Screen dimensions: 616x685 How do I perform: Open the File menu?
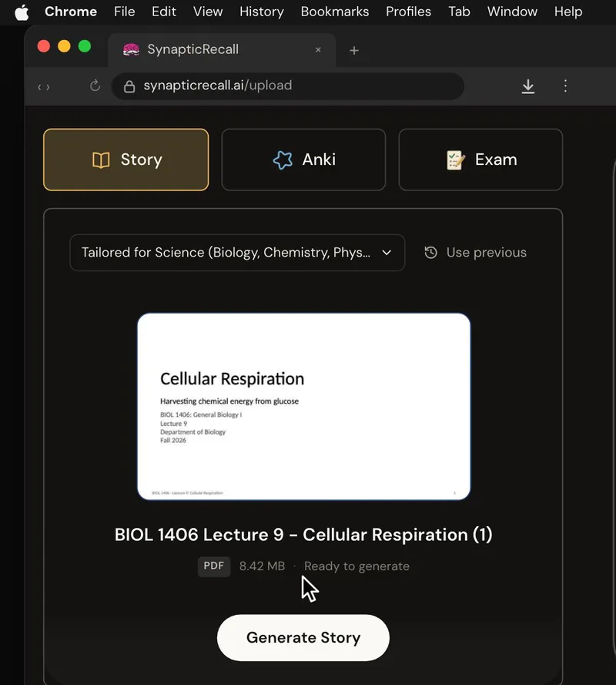click(125, 12)
